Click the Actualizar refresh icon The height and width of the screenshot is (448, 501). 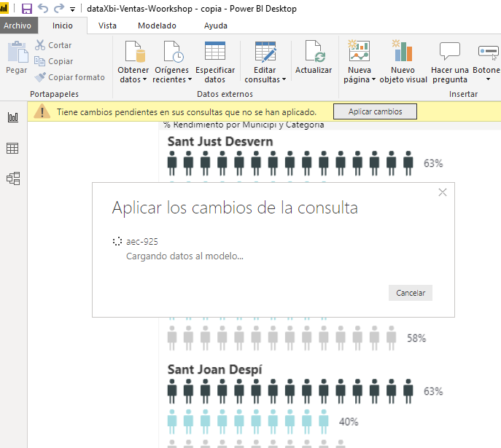tap(314, 51)
